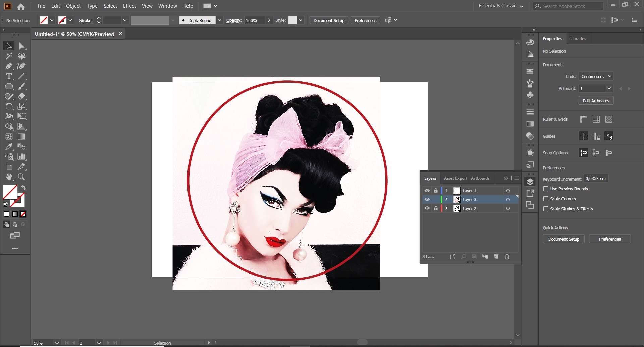
Task: Select the Ellipse tool
Action: [9, 86]
